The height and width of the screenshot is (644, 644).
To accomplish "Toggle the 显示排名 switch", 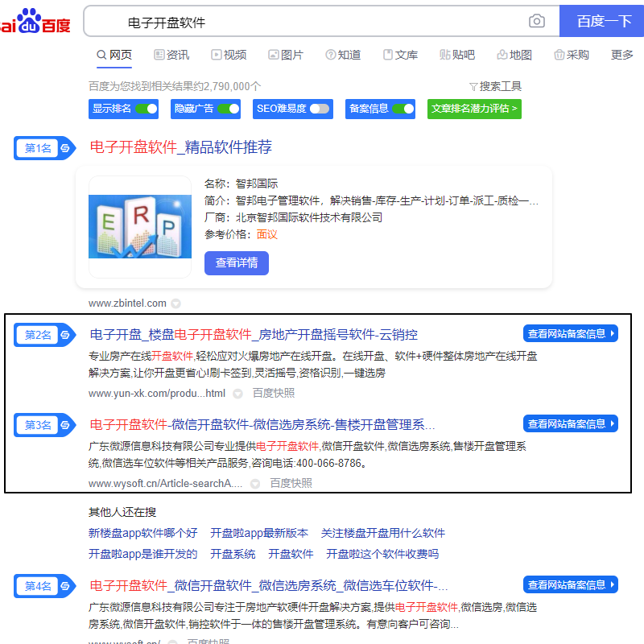I will pos(147,109).
